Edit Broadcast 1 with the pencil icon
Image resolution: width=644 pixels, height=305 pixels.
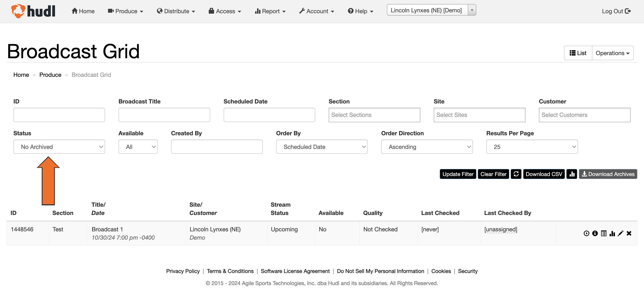click(x=621, y=233)
